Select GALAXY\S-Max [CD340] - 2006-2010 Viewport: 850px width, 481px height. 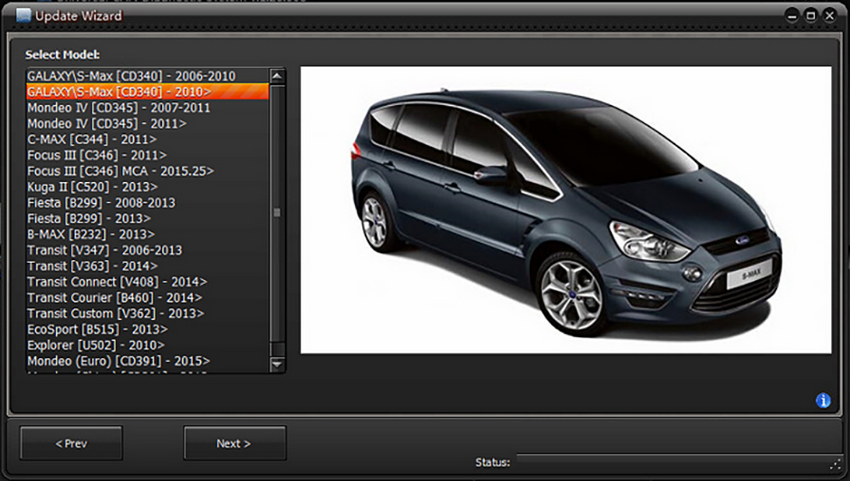click(147, 76)
